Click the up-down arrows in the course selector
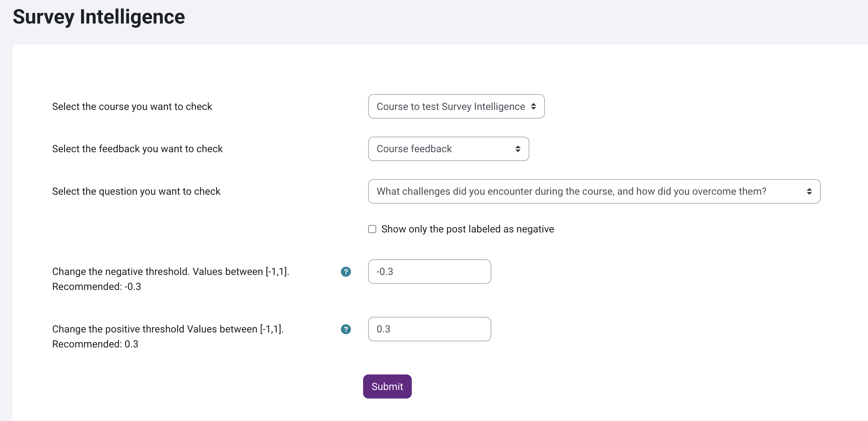The height and width of the screenshot is (421, 868). [x=533, y=106]
